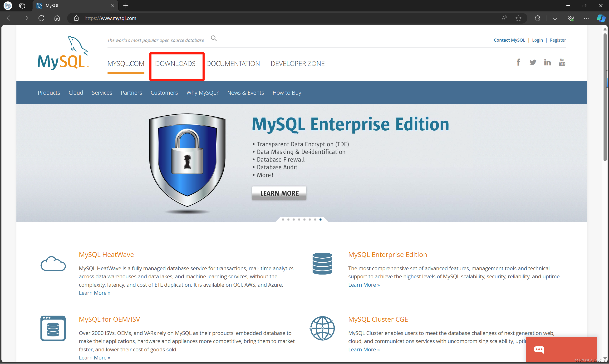Open the Products menu item
The height and width of the screenshot is (364, 609).
[x=49, y=93]
